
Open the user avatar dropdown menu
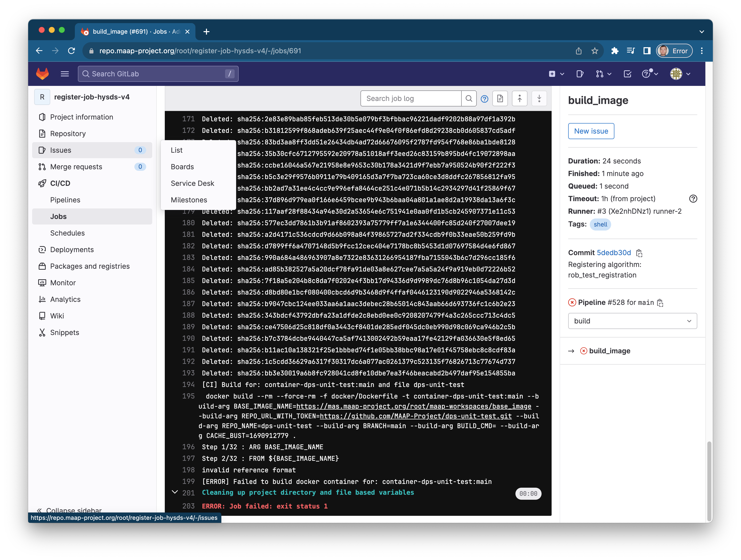click(680, 74)
